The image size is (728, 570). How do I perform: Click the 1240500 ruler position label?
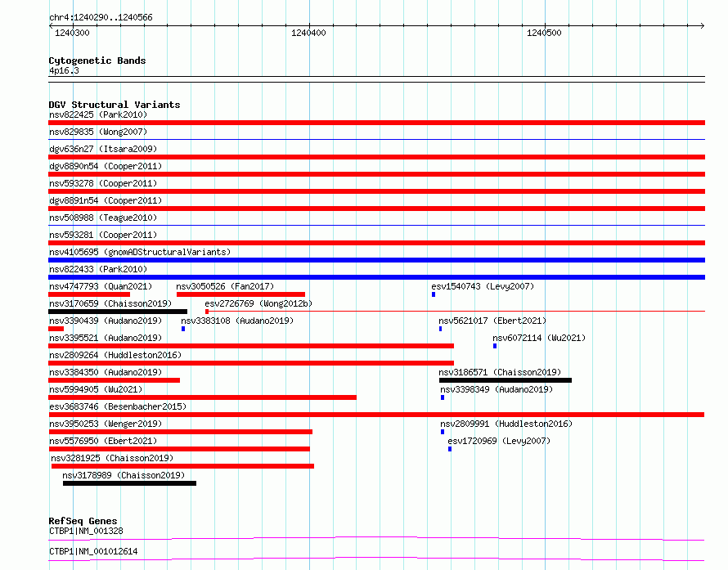click(544, 33)
